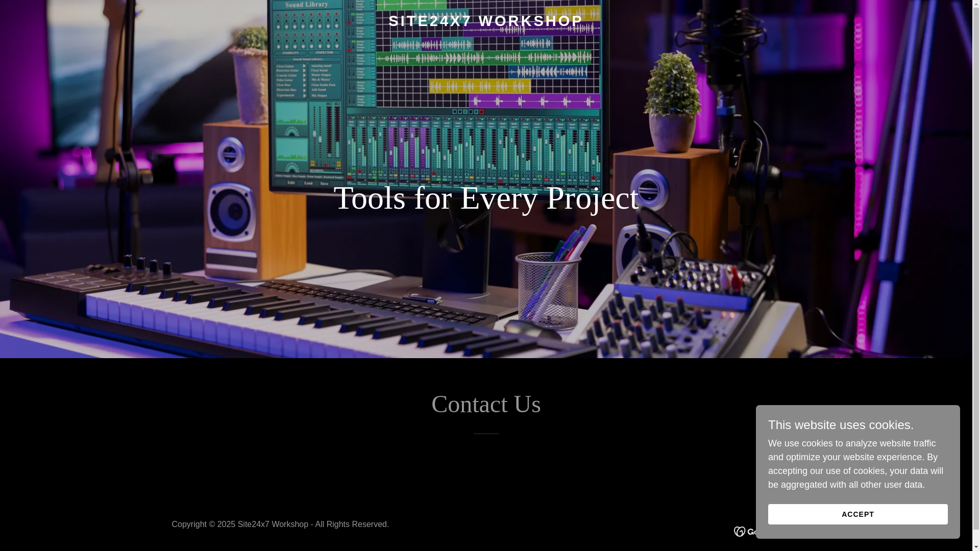Click the GoDaddy logo in footer
The image size is (980, 551).
coord(745,531)
